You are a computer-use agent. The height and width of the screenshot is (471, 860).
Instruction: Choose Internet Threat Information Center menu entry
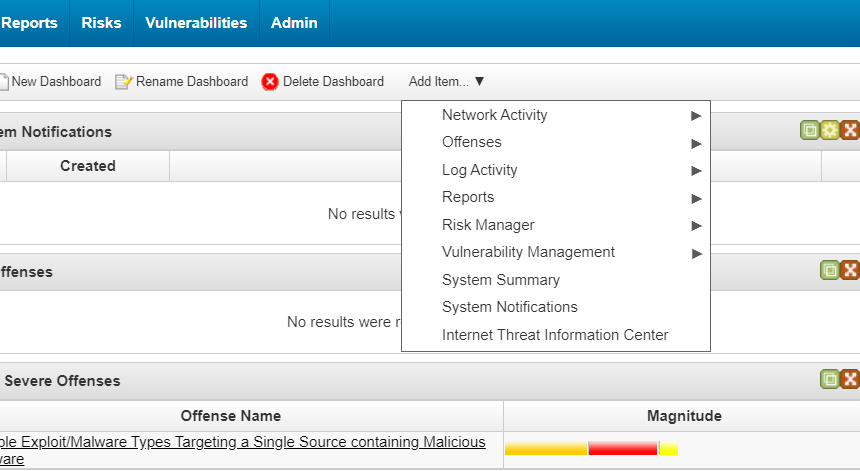click(555, 335)
